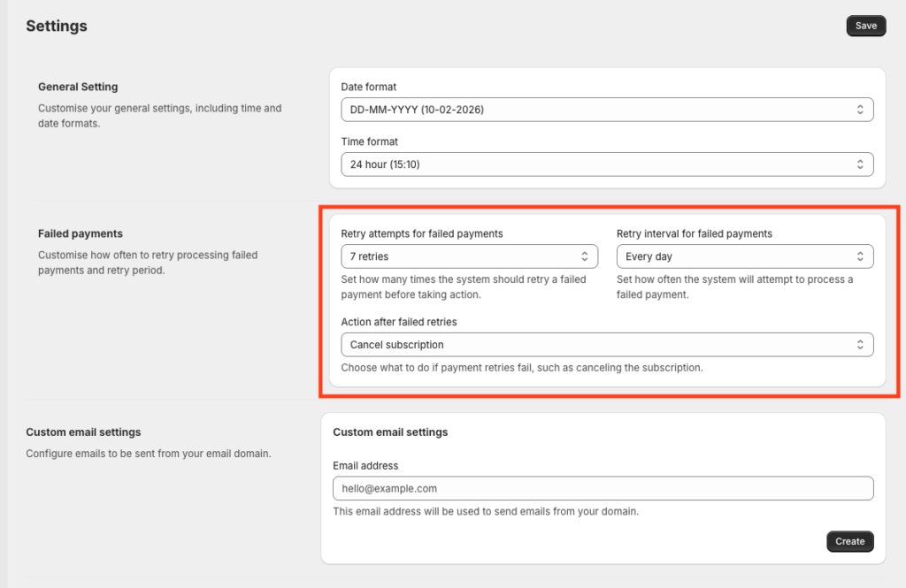Image resolution: width=906 pixels, height=588 pixels.
Task: Click the 'Action after failed retries' label
Action: [x=399, y=322]
